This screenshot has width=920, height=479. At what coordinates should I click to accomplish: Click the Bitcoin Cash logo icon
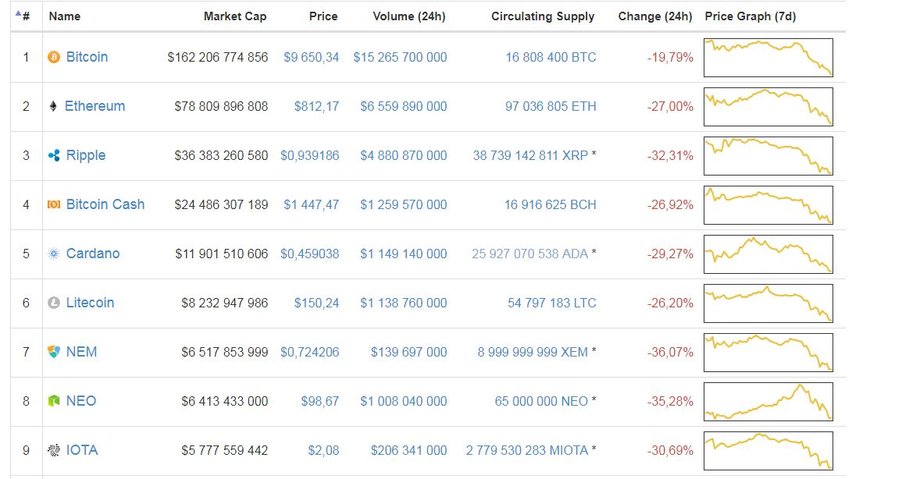click(54, 204)
